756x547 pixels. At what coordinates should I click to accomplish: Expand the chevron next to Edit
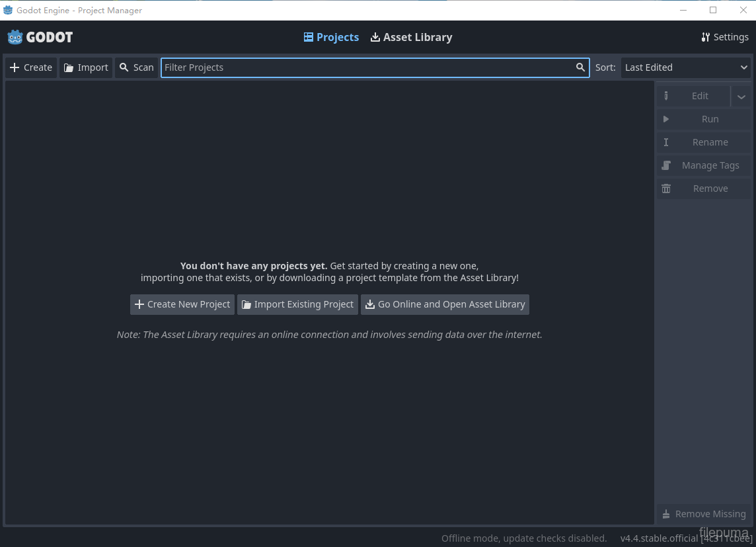pos(741,96)
